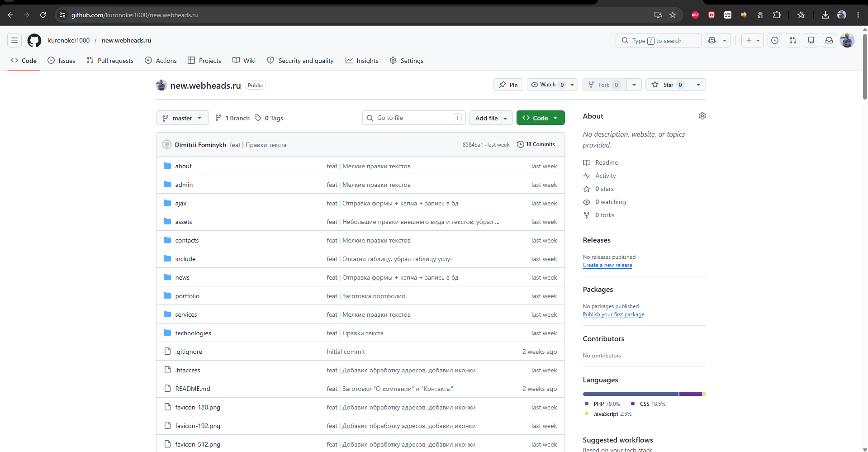This screenshot has width=868, height=452.
Task: Click the repository owner avatar beside title
Action: pos(161,85)
